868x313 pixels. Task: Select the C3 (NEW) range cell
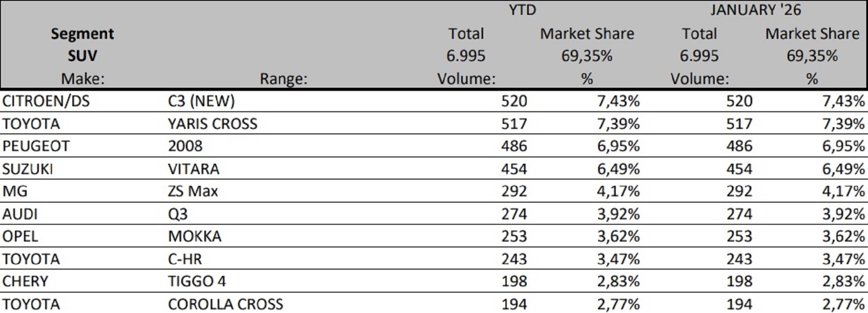[x=201, y=101]
